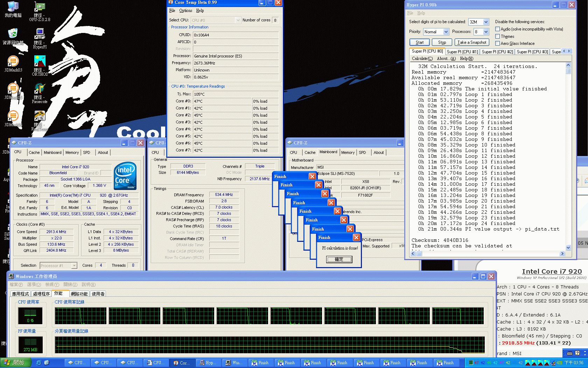Open the Recycle Bin desktop icon
The height and width of the screenshot is (368, 588).
[x=13, y=36]
